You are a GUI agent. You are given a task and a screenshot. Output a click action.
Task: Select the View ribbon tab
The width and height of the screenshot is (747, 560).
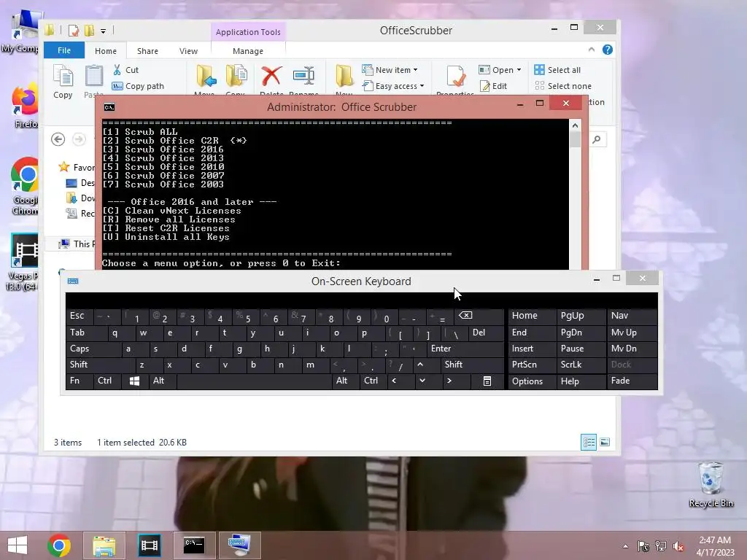pyautogui.click(x=189, y=51)
